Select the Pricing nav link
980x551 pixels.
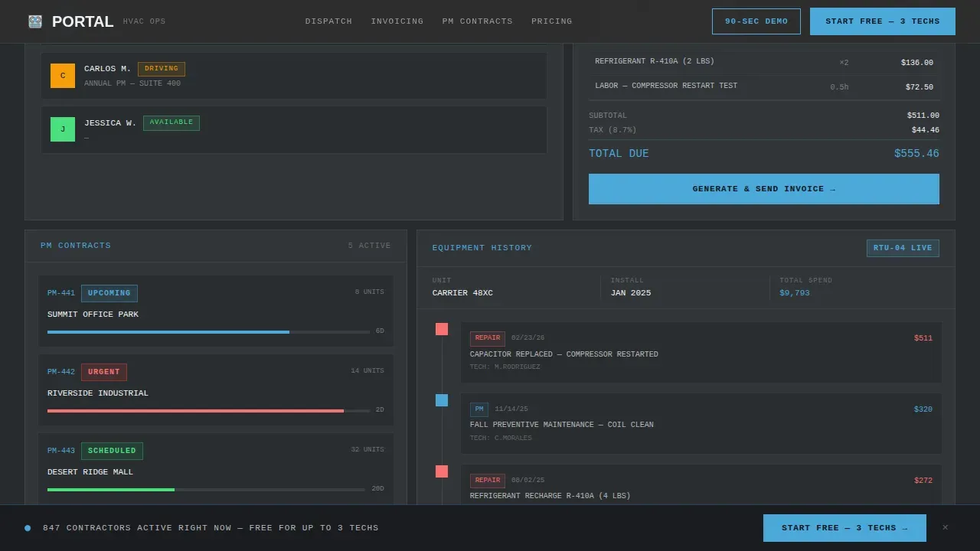point(552,21)
